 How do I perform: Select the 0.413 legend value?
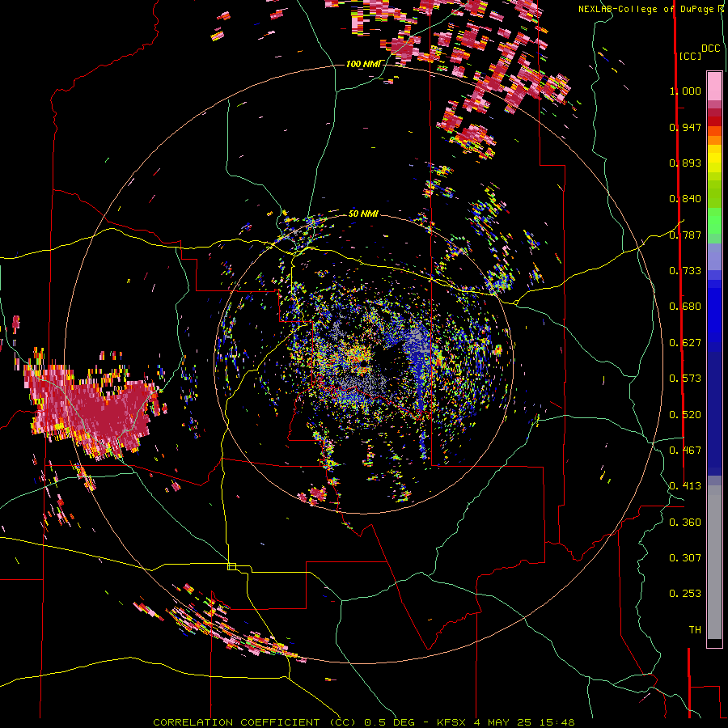(x=685, y=486)
